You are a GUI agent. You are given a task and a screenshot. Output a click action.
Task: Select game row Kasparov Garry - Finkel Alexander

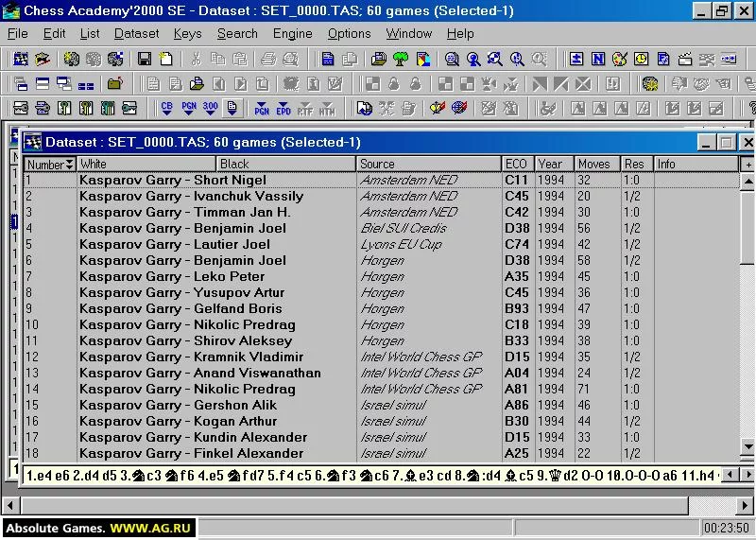pyautogui.click(x=382, y=453)
